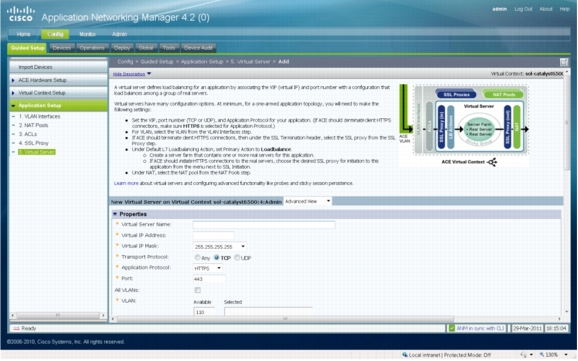Click the Hide Description link
Viewport: 578px width, 361px height.
pyautogui.click(x=129, y=74)
